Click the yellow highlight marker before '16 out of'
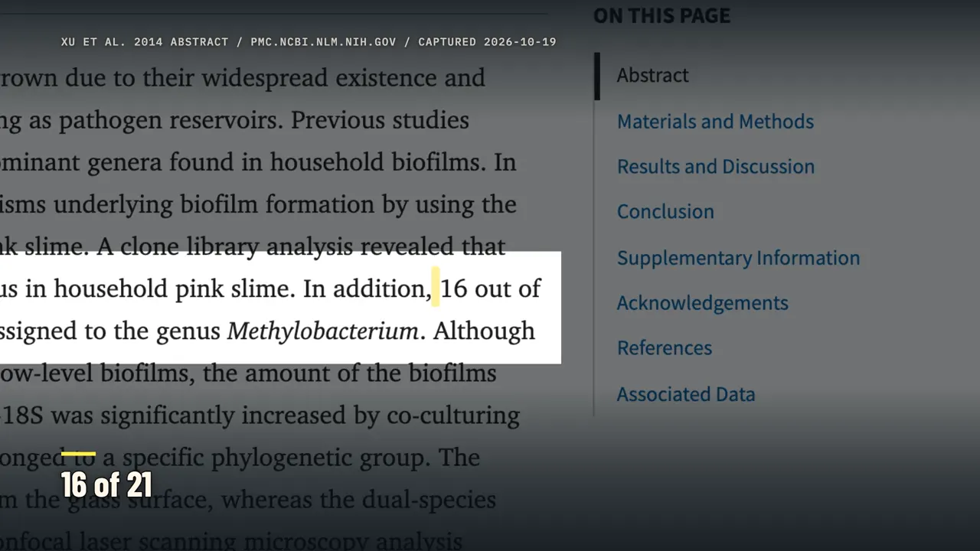 click(436, 287)
